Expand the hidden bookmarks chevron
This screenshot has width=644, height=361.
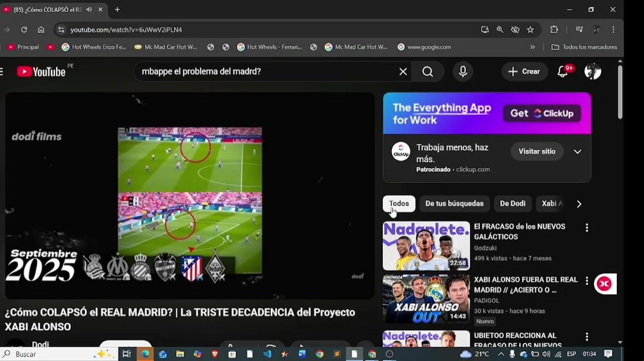pyautogui.click(x=533, y=47)
